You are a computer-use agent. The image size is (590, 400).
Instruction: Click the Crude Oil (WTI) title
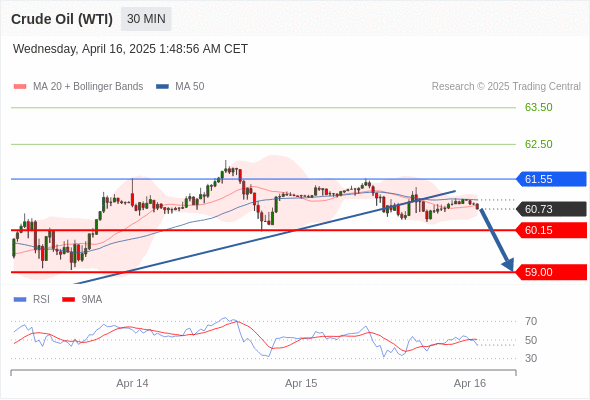[62, 19]
